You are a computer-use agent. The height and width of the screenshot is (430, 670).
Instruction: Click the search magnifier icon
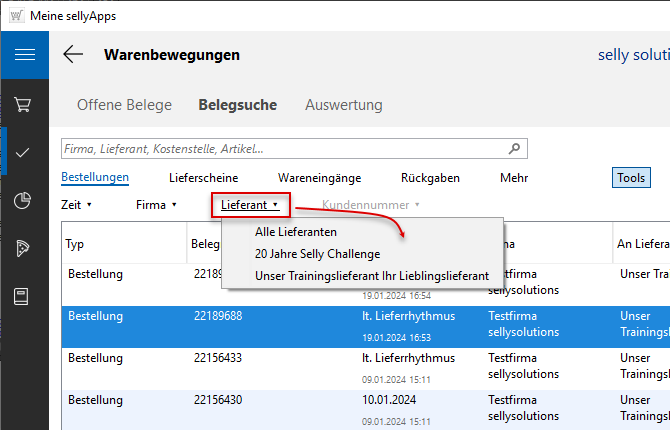514,149
